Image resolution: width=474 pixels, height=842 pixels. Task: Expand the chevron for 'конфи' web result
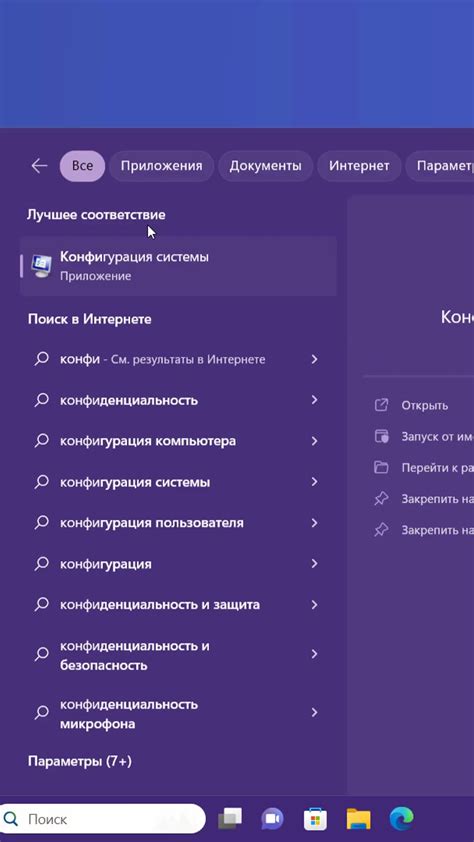(315, 359)
